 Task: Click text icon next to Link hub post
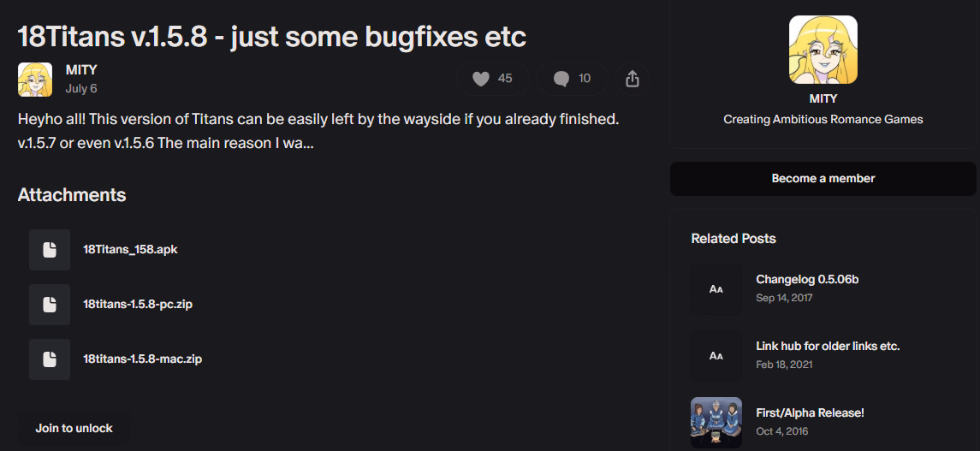(x=716, y=356)
